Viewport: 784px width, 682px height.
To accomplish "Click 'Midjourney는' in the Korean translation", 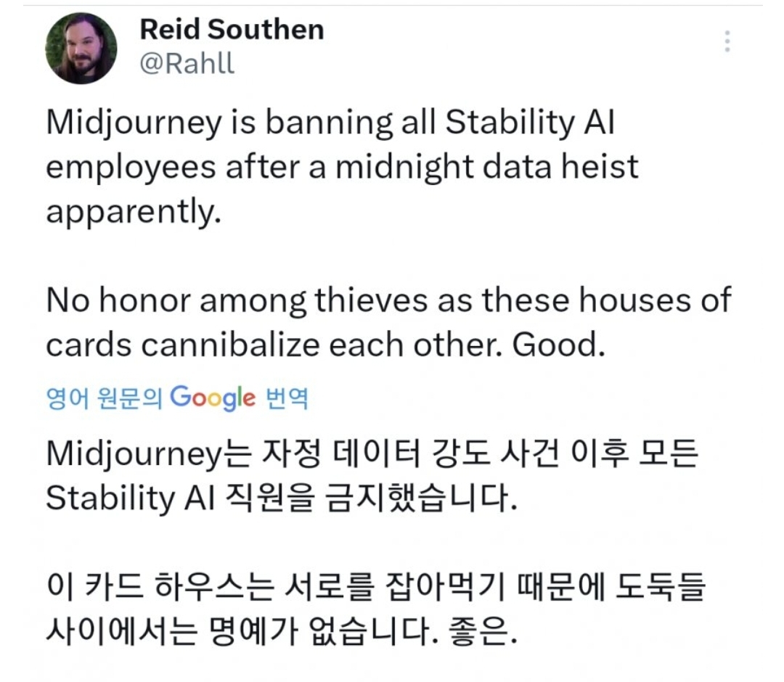I will 149,456.
